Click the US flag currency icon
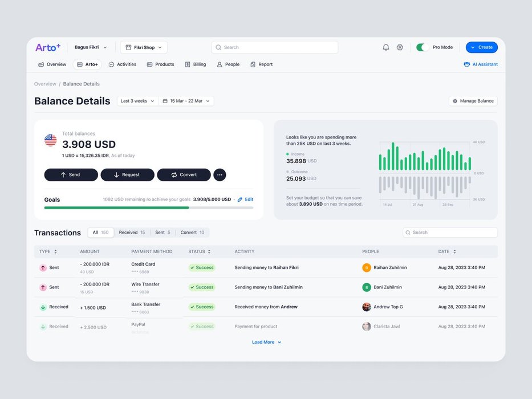This screenshot has height=399, width=532. 51,140
